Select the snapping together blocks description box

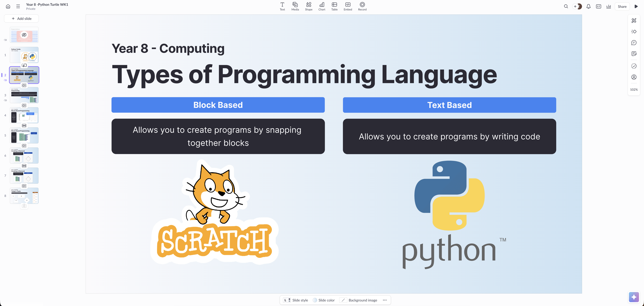(218, 136)
